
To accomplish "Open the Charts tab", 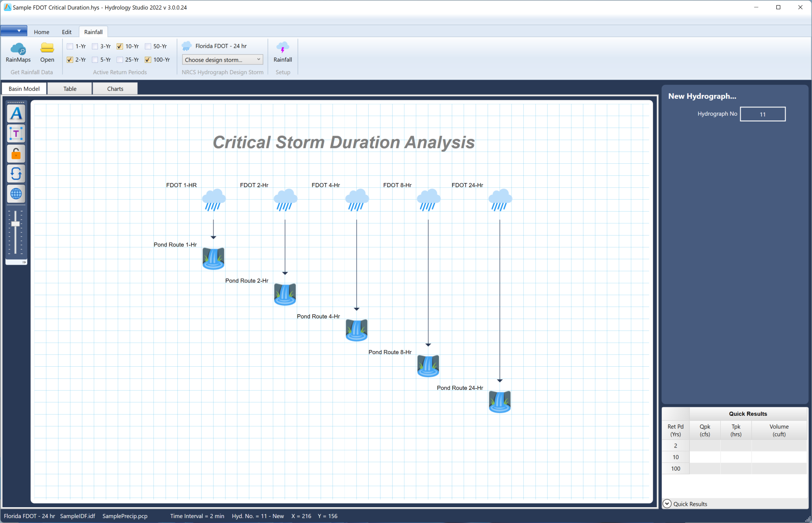I will pyautogui.click(x=115, y=88).
